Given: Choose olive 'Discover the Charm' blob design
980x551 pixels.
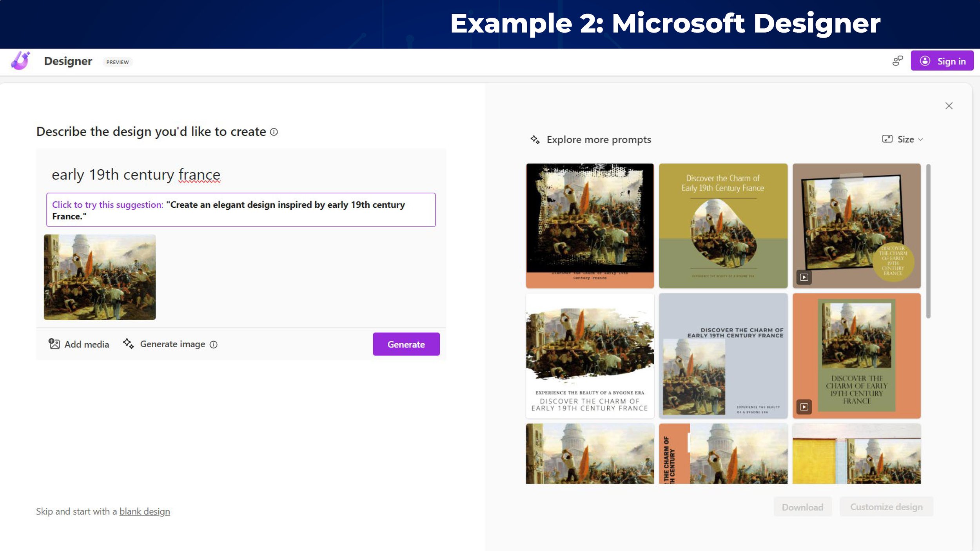Looking at the screenshot, I should (x=723, y=226).
